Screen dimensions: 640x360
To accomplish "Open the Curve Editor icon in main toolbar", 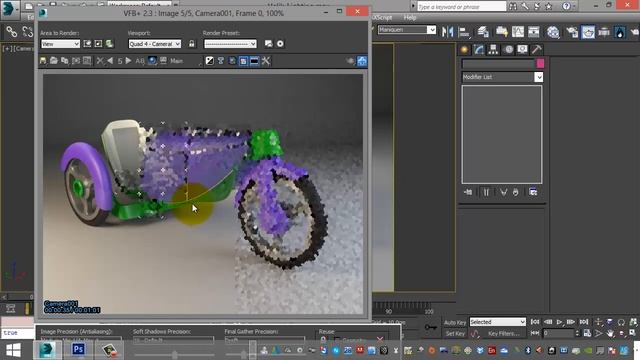I will coord(518,32).
